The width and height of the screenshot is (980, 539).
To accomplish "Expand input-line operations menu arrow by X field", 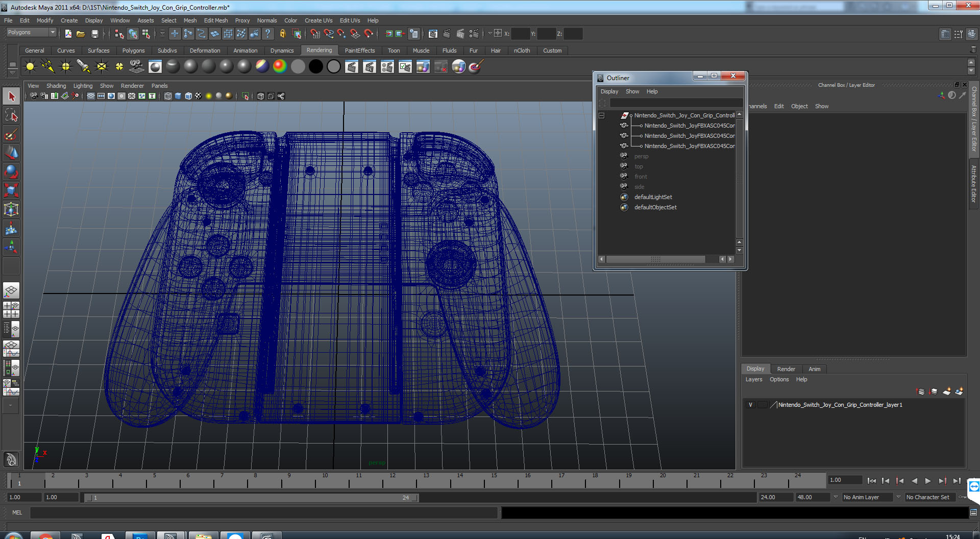I will tap(490, 34).
